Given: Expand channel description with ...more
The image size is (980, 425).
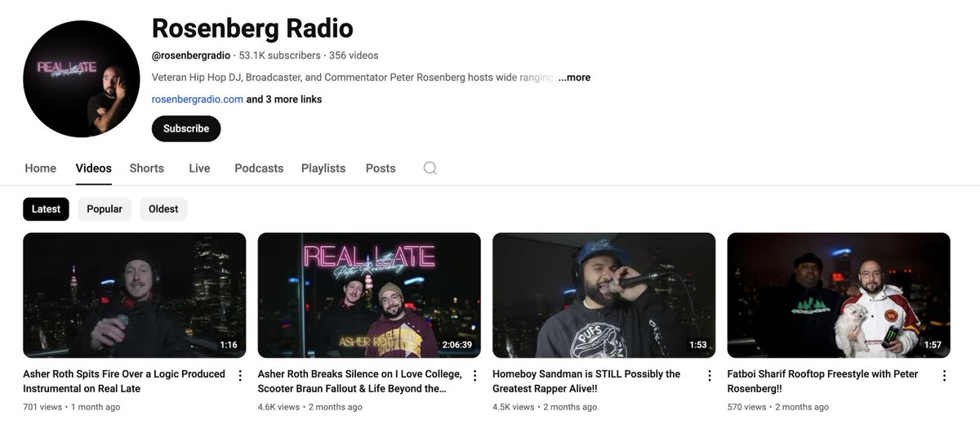Looking at the screenshot, I should click(x=574, y=78).
